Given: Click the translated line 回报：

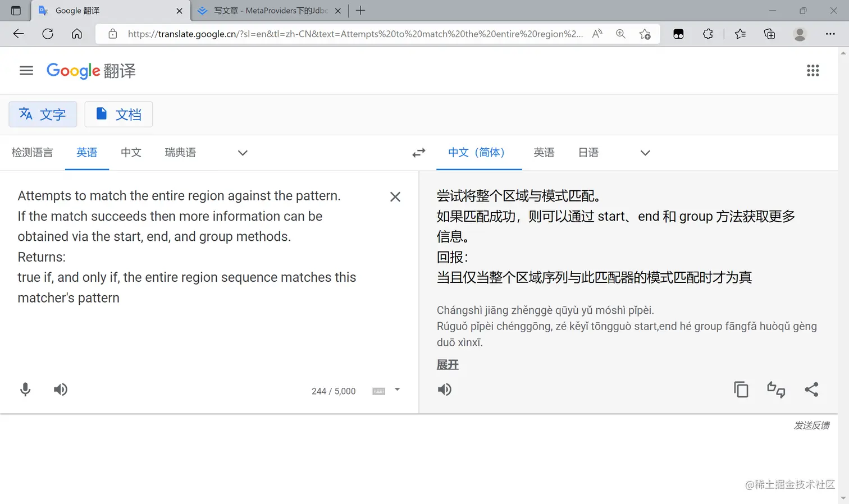Looking at the screenshot, I should pyautogui.click(x=453, y=257).
